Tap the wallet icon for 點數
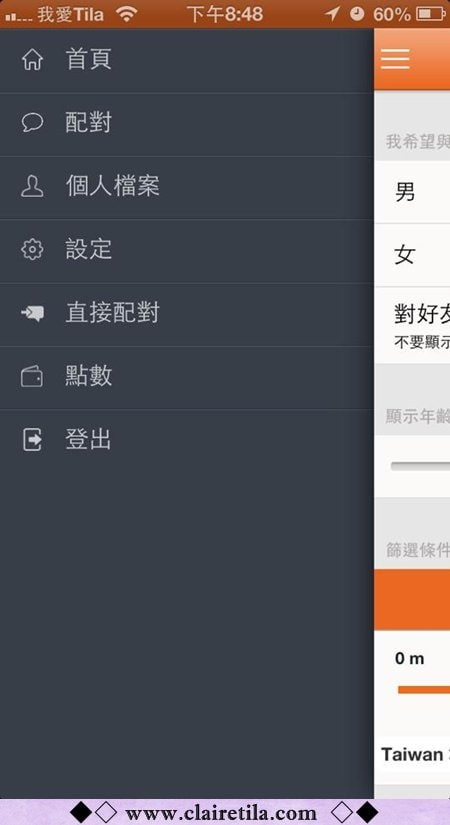This screenshot has width=450, height=825. [32, 377]
